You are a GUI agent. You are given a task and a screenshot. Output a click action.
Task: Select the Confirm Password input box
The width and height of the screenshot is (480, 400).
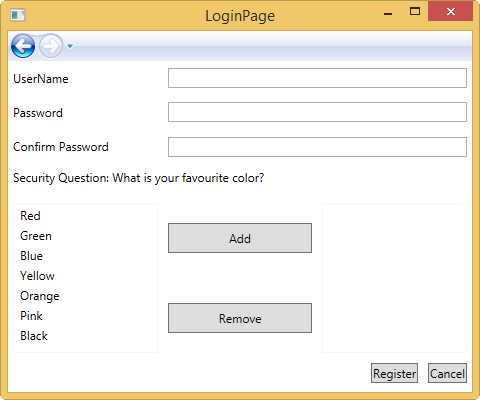[317, 147]
